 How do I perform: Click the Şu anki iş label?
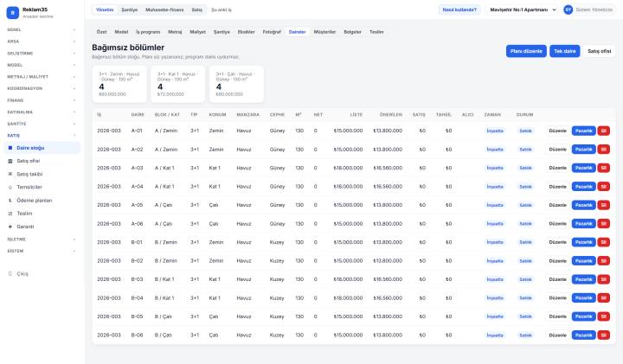[x=222, y=10]
